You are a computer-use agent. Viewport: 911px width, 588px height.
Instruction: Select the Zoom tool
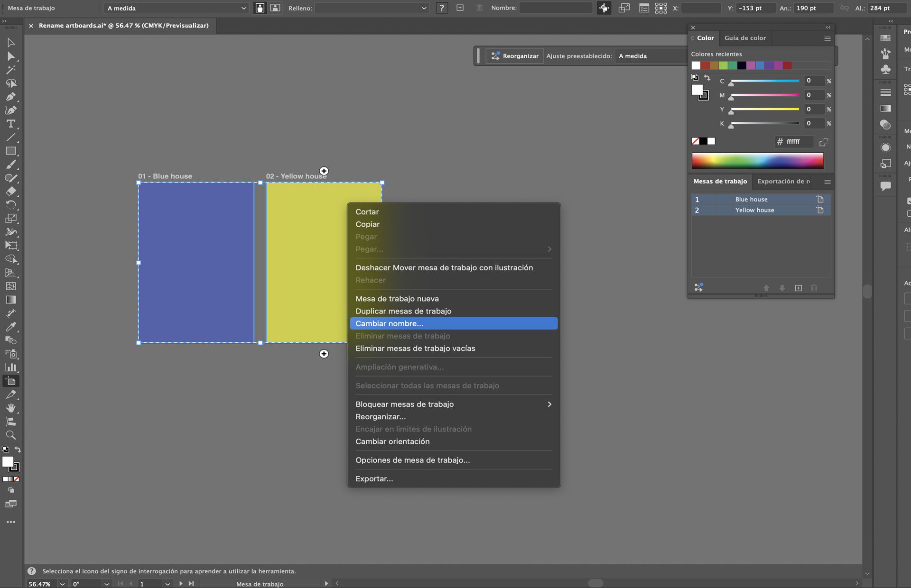click(10, 435)
